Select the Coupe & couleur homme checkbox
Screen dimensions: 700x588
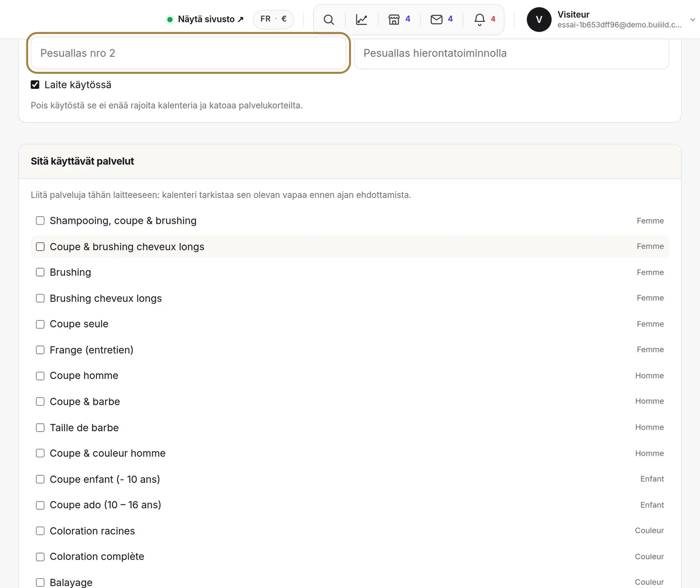tap(40, 453)
